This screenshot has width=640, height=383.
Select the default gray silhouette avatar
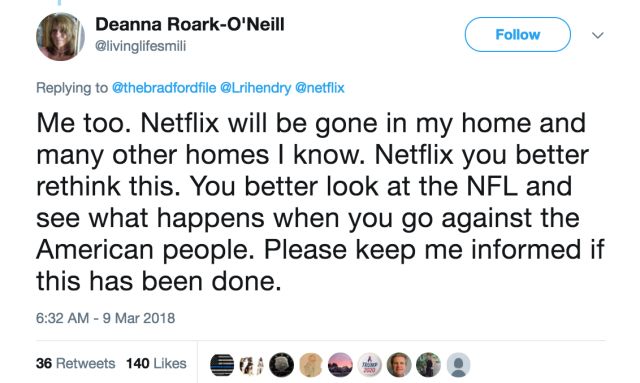(458, 365)
